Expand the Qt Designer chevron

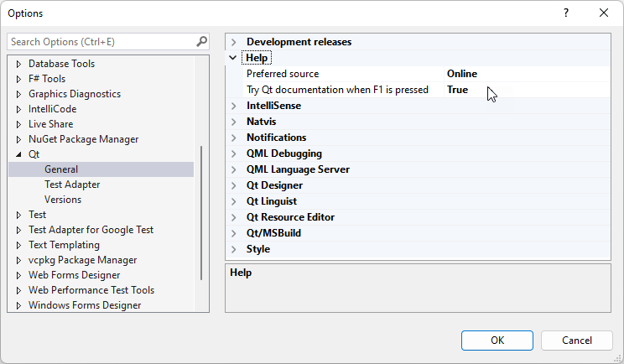234,185
